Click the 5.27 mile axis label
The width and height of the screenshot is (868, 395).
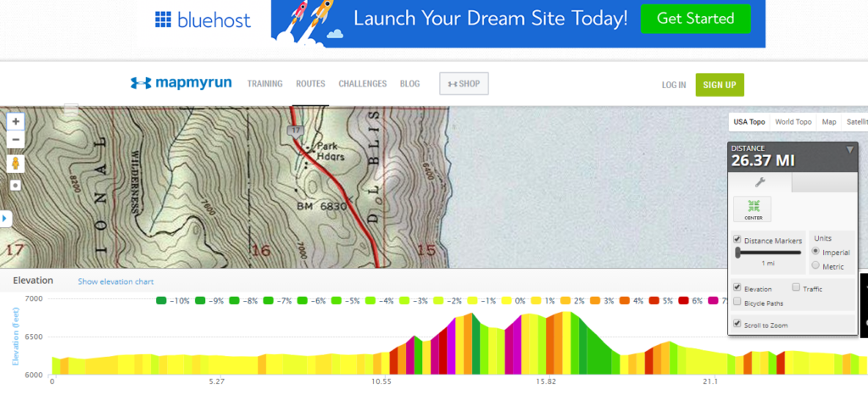click(216, 381)
